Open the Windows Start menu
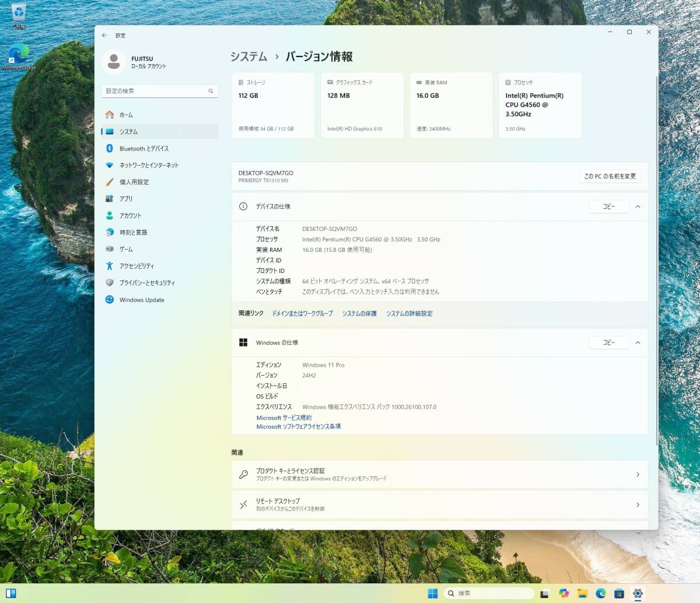This screenshot has height=603, width=700. [432, 594]
